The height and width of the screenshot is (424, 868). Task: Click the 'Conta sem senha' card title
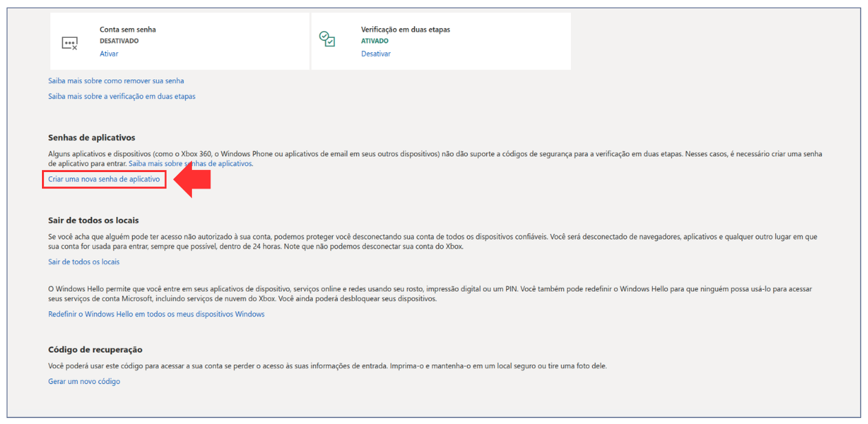[x=128, y=30]
